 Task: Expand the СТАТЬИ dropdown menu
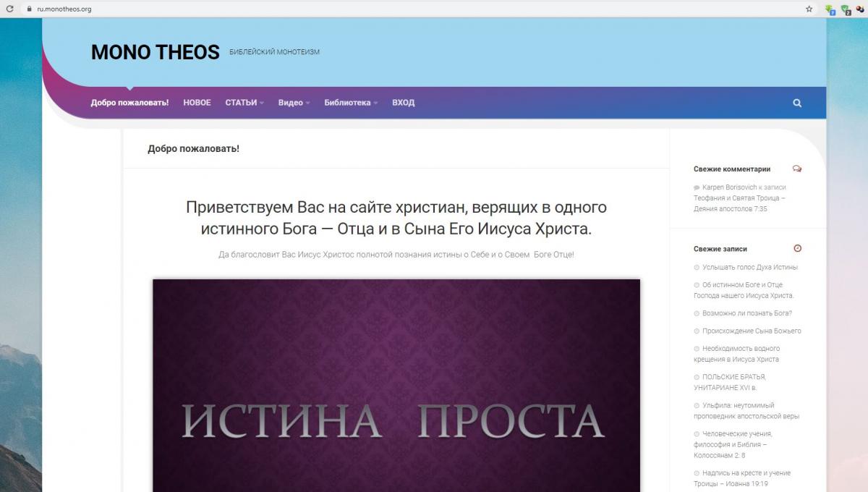(244, 103)
